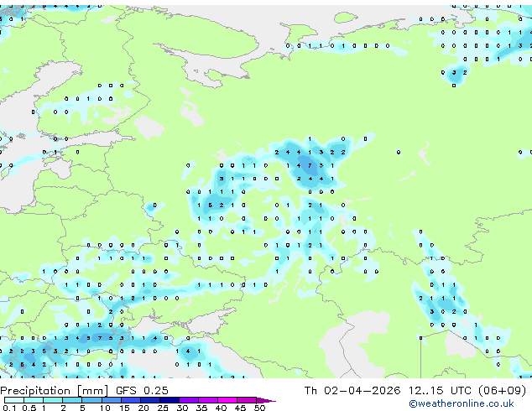Click the legend tick label '0.5'
The image size is (532, 411).
29,408
